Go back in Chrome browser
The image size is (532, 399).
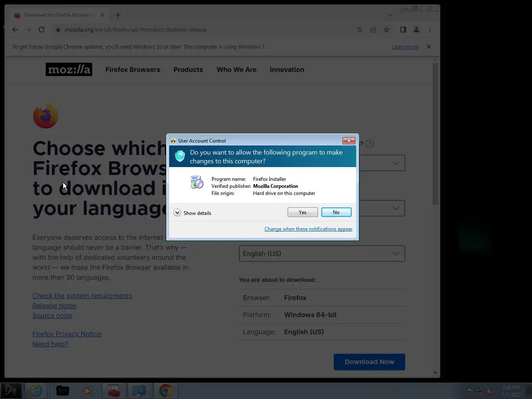point(15,30)
